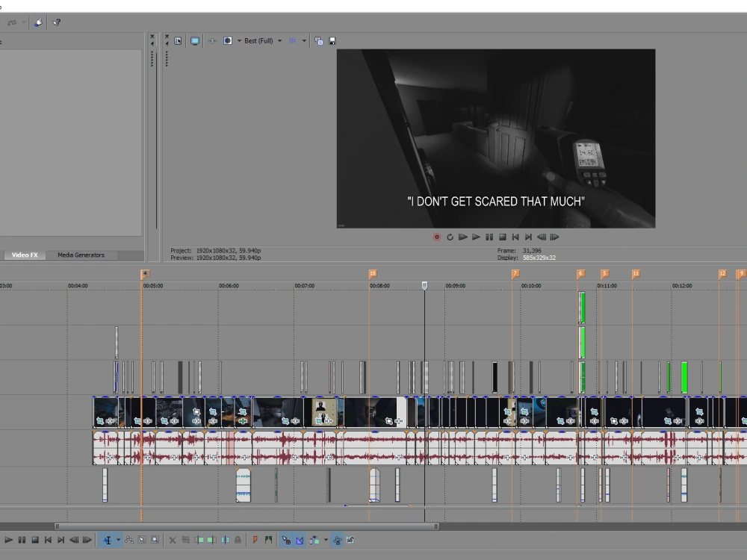Viewport: 747px width, 560px height.
Task: Select timeline marker 4
Action: click(x=146, y=274)
